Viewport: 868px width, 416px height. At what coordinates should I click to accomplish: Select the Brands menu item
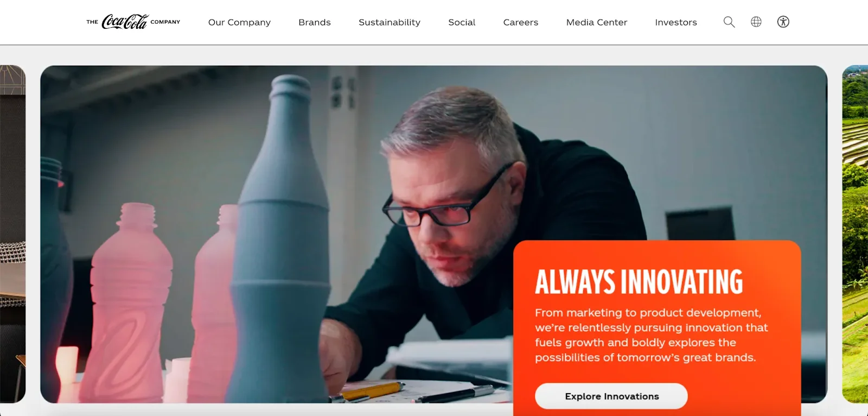[x=315, y=22]
